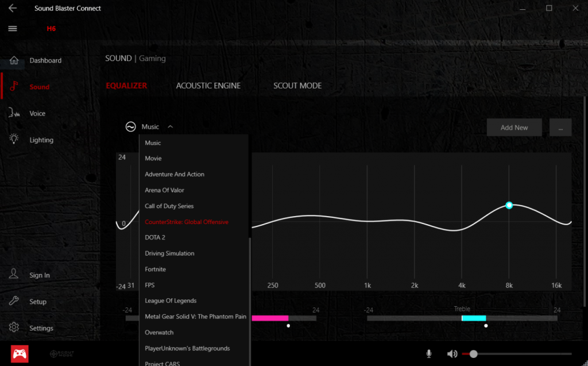Click the cyan Treble slider bar

click(x=474, y=318)
